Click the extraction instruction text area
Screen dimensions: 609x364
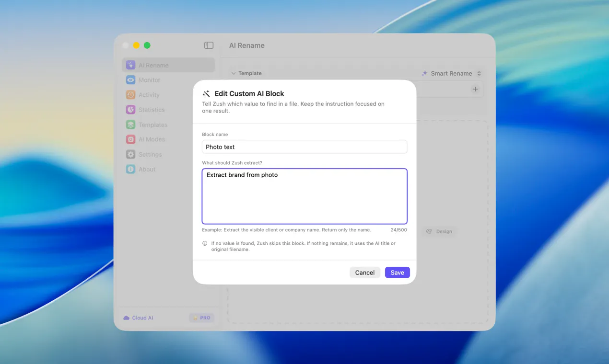point(304,196)
